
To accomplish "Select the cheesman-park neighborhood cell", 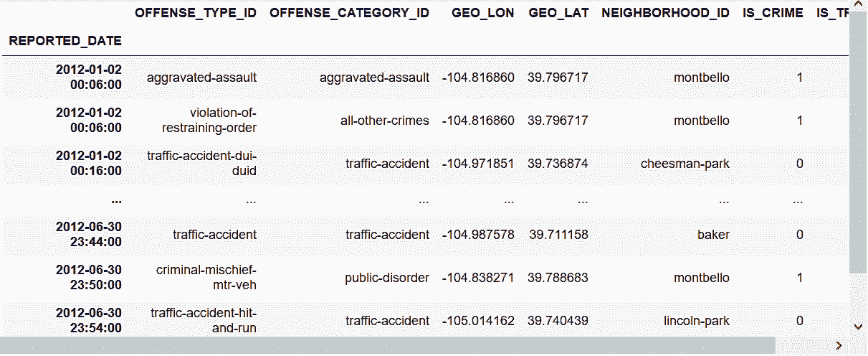I will tap(685, 164).
